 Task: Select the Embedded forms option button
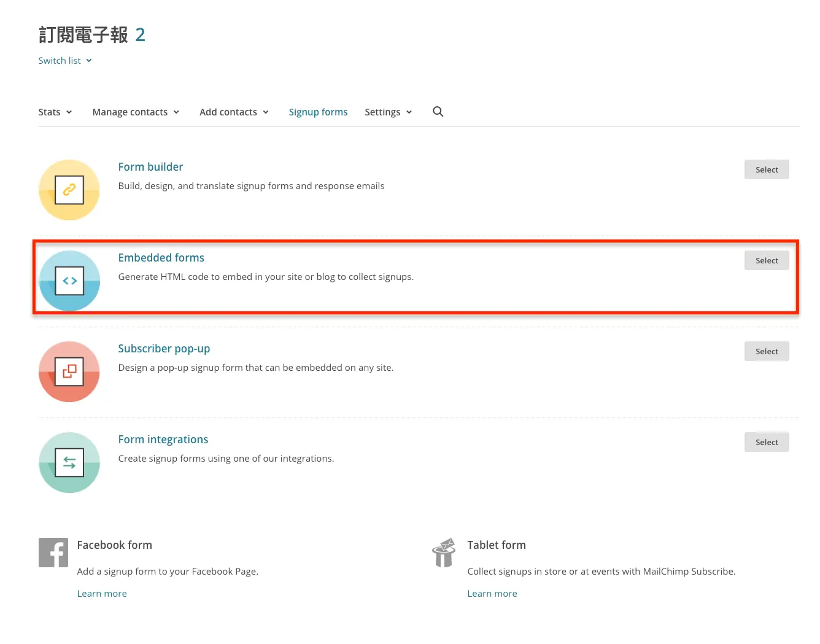[767, 260]
